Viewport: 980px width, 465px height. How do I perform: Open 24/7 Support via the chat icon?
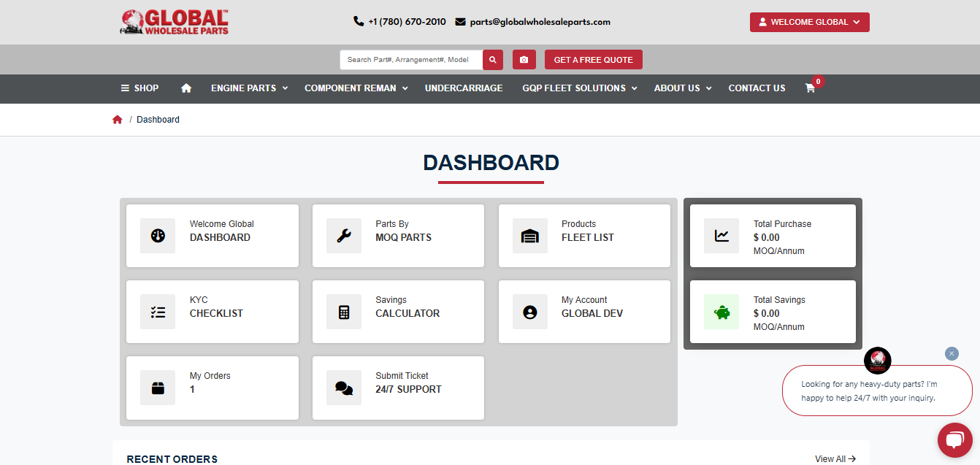343,387
